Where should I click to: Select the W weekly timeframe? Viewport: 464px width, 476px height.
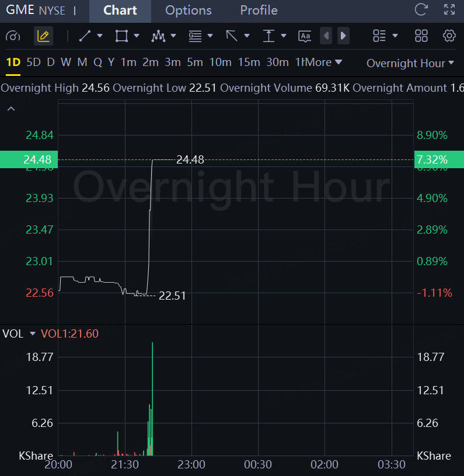(66, 62)
